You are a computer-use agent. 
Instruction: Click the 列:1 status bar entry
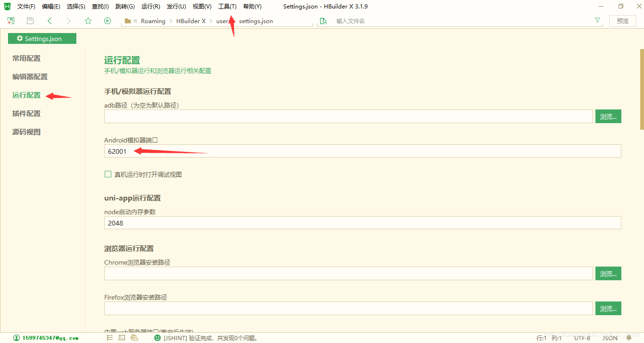[556, 338]
